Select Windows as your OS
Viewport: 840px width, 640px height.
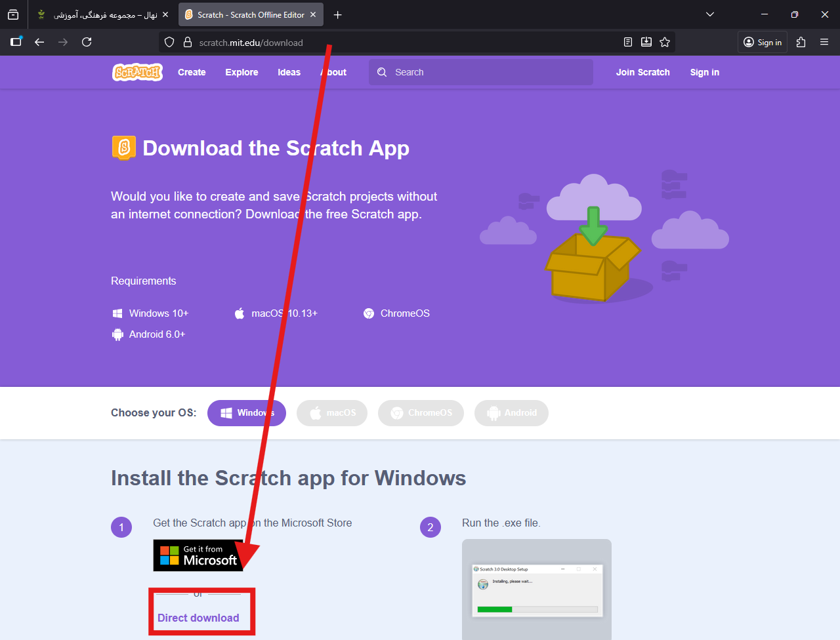click(247, 413)
